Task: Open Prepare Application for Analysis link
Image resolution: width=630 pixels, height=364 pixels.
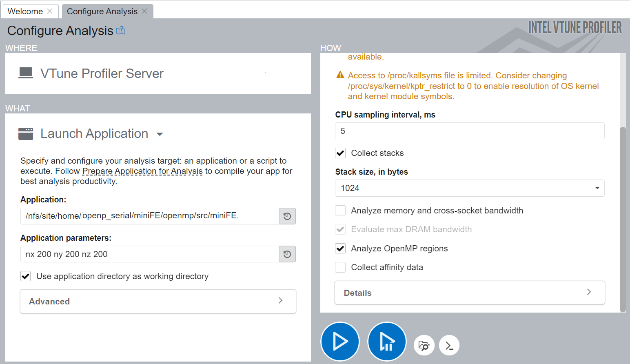Action: 142,171
